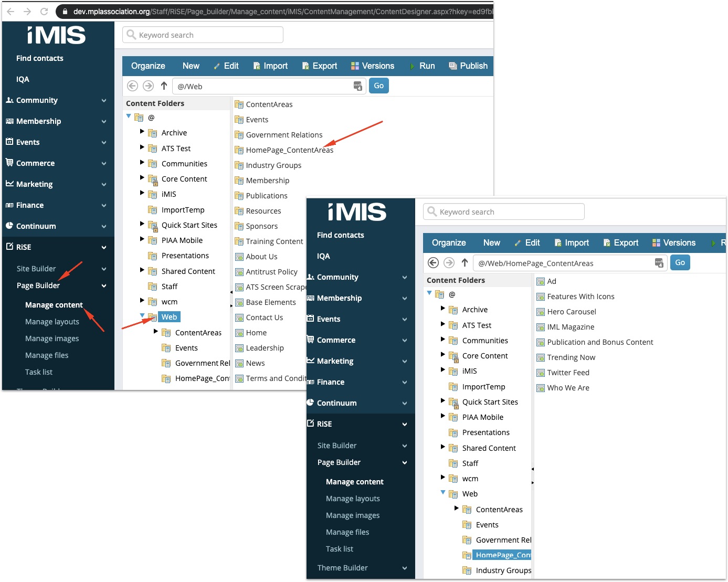Open Manage images in back window sidebar

(x=52, y=338)
